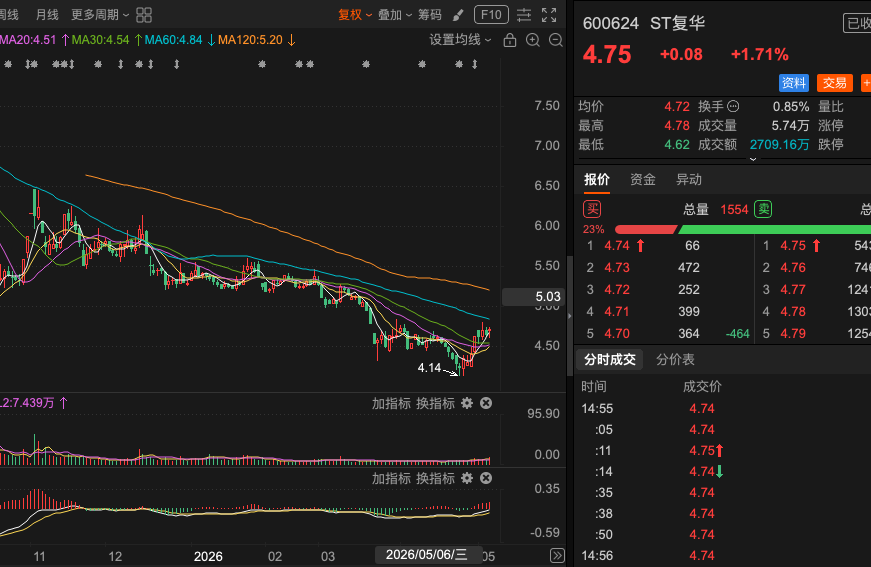Open the 设置均线 moving average dropdown
871x567 pixels.
click(460, 40)
